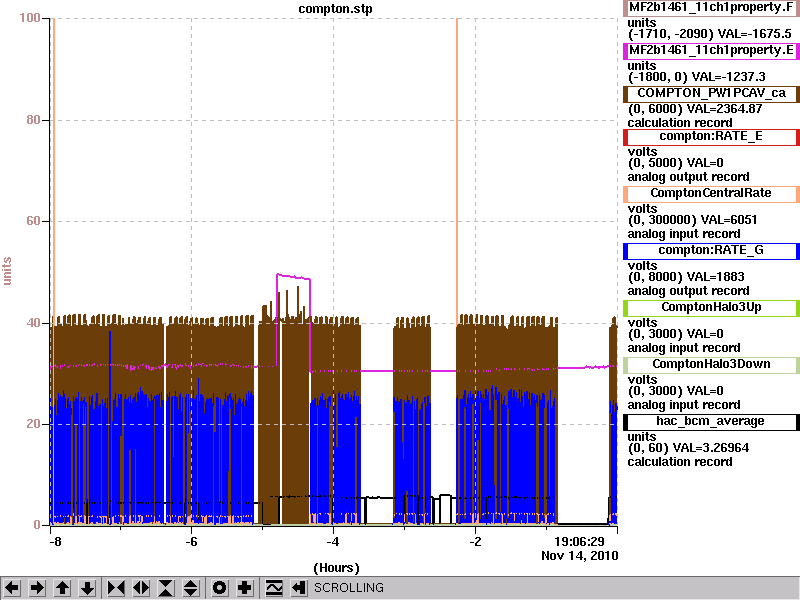Screen dimensions: 800x600
Task: Click the 60 y-axis tick label
Action: pos(33,221)
